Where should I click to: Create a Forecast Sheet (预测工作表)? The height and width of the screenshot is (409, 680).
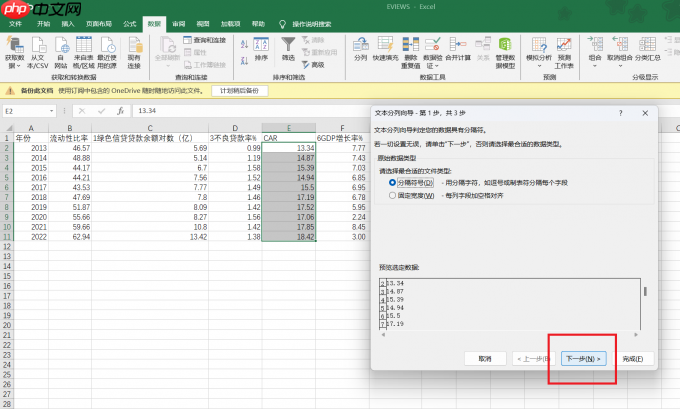point(564,53)
